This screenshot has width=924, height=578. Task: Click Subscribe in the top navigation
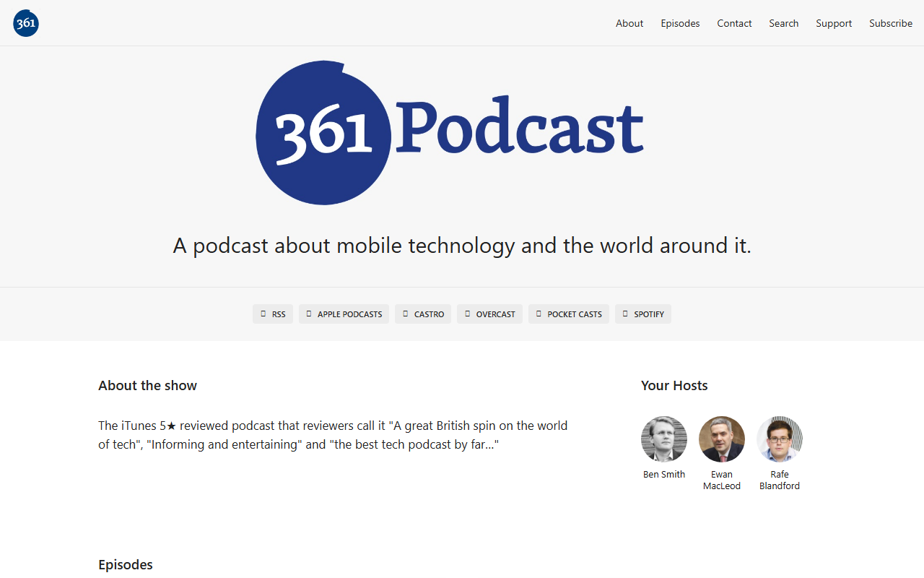[891, 23]
